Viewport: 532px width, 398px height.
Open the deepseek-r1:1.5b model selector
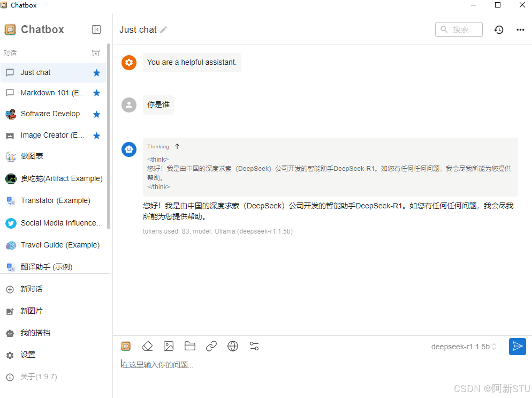coord(463,347)
